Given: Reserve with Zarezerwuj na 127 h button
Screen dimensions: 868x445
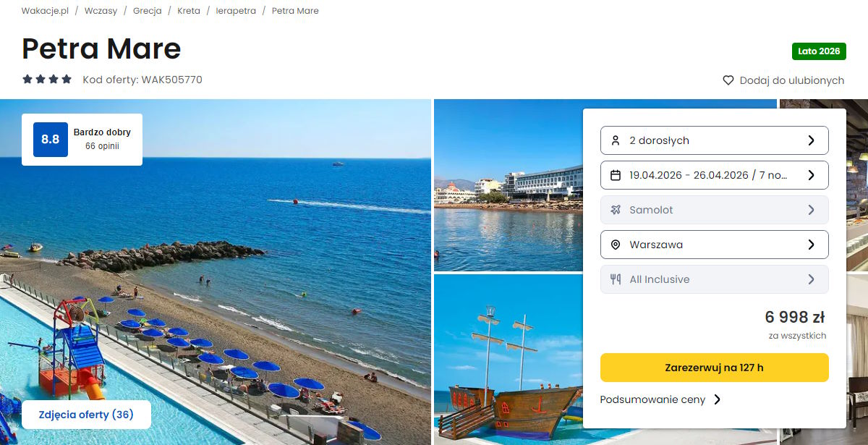Looking at the screenshot, I should [715, 368].
